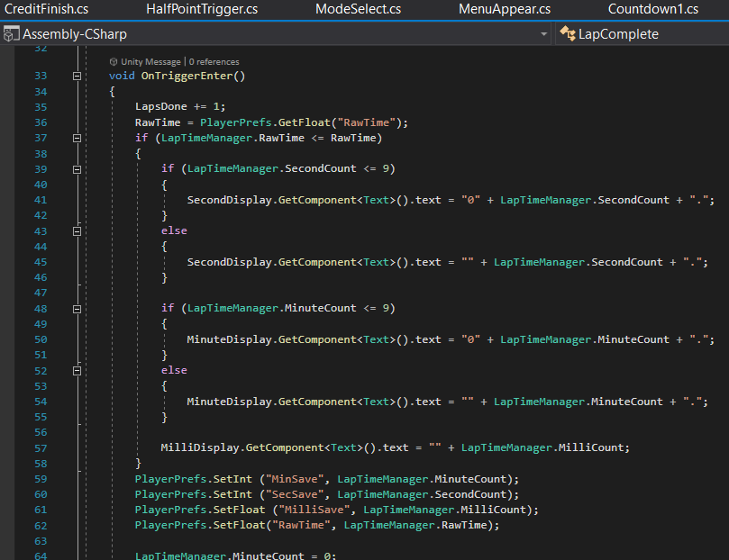Click the Unity Message cube icon
Screen dimensions: 729x560
click(113, 62)
